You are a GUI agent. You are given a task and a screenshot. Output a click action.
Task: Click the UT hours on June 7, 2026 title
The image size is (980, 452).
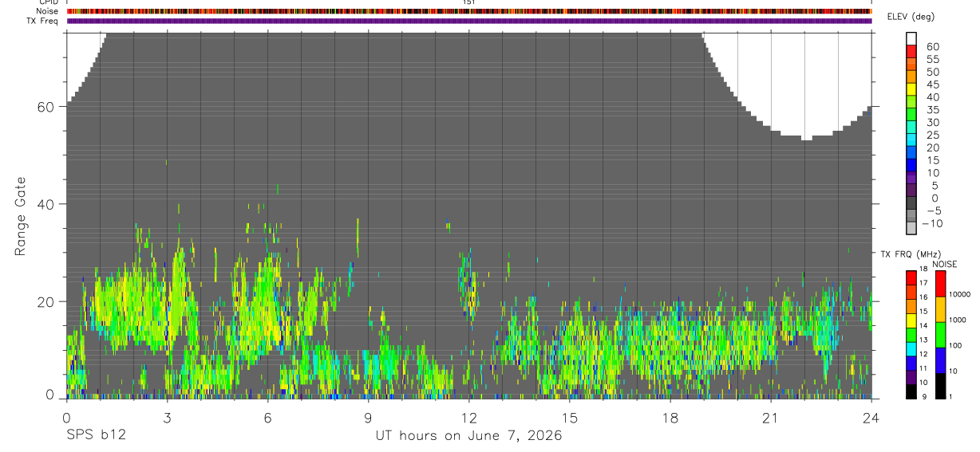(468, 436)
